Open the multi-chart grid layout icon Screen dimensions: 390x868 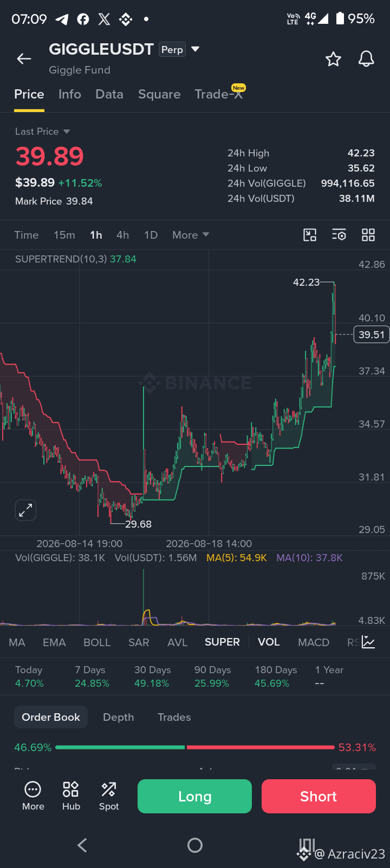(x=368, y=235)
